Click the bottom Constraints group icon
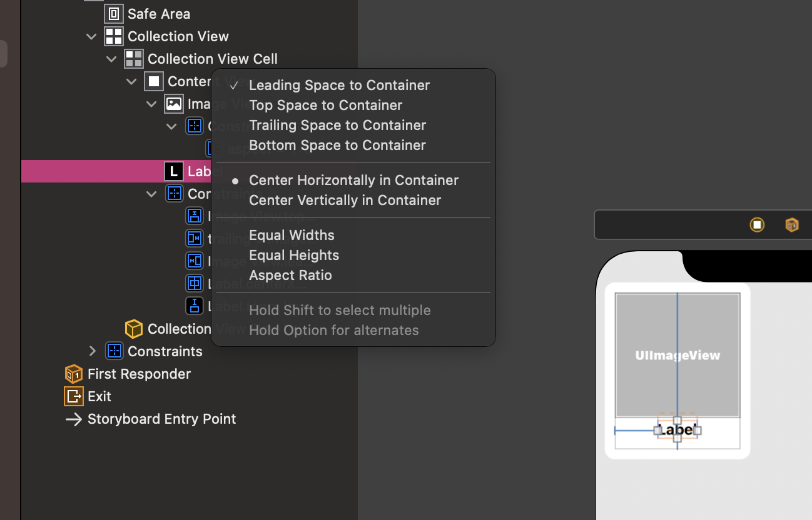This screenshot has height=520, width=812. [x=114, y=351]
